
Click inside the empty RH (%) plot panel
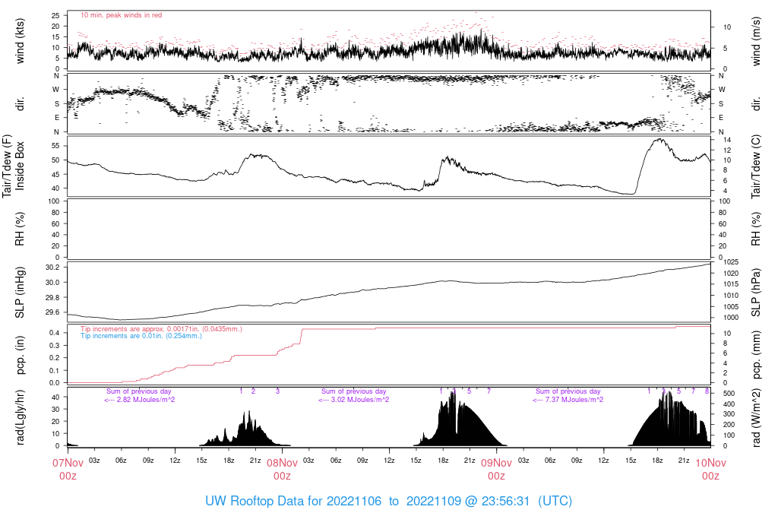(x=388, y=229)
